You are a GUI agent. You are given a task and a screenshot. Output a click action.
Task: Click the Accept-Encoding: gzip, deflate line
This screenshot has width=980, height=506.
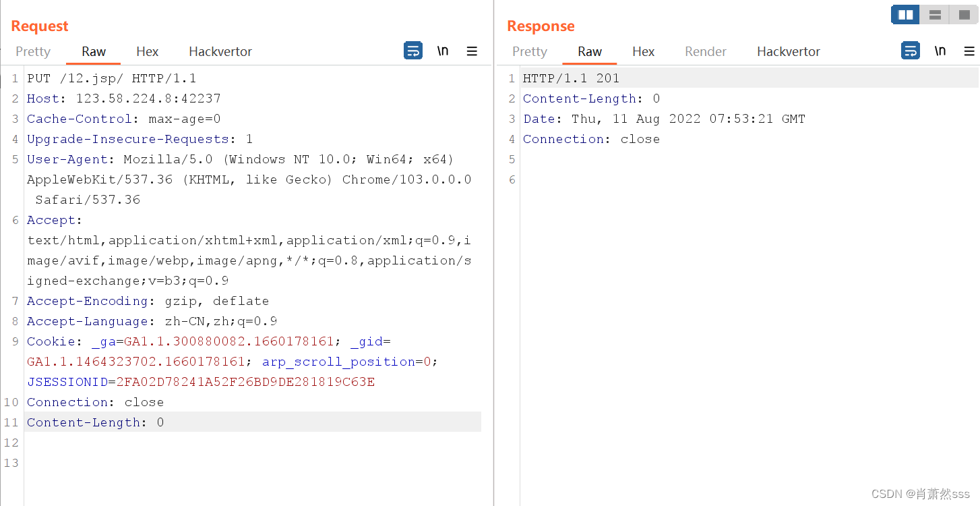[148, 301]
